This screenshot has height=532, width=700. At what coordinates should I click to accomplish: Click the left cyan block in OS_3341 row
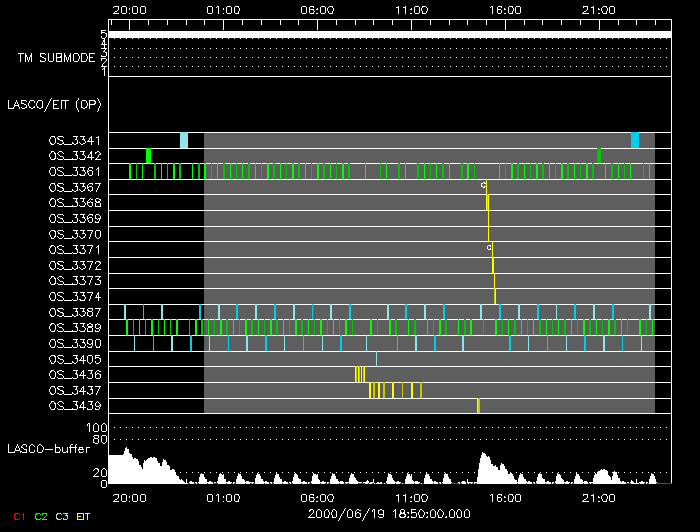pos(184,140)
